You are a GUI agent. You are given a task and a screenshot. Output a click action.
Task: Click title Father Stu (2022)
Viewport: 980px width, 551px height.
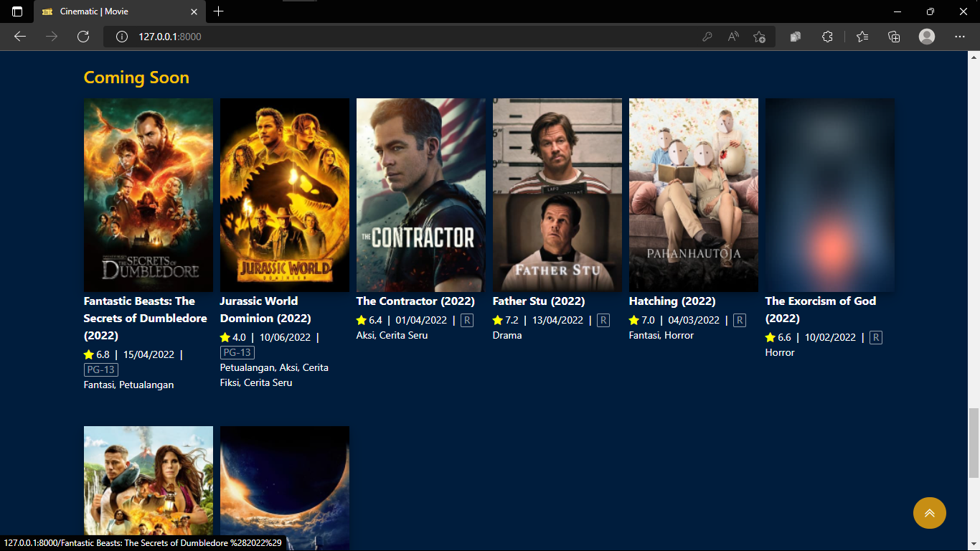[539, 301]
